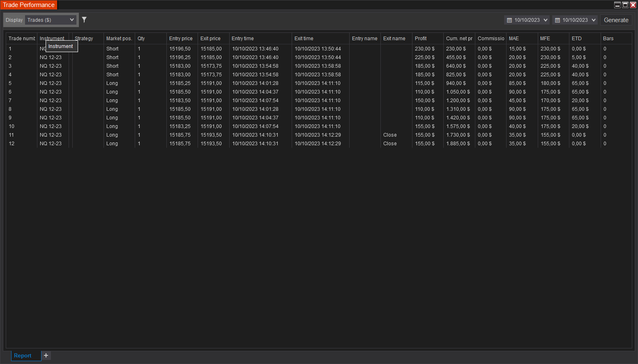The image size is (638, 364).
Task: Sort by ETD column header
Action: pyautogui.click(x=585, y=39)
